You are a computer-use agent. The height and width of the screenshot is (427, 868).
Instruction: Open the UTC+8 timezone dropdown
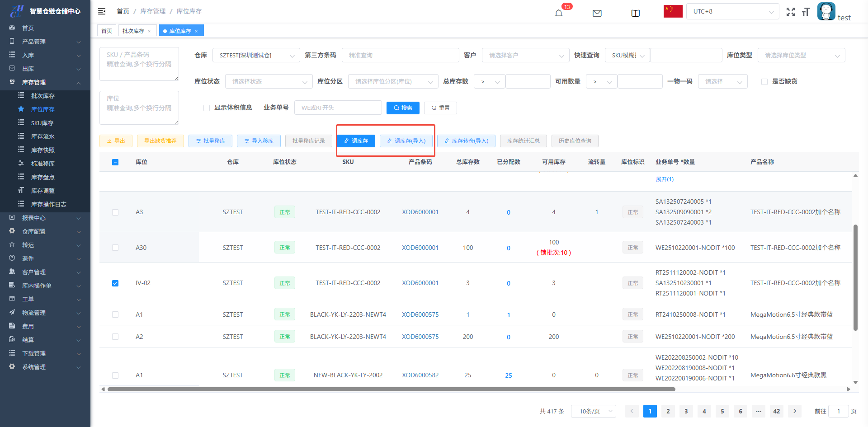[x=732, y=12]
